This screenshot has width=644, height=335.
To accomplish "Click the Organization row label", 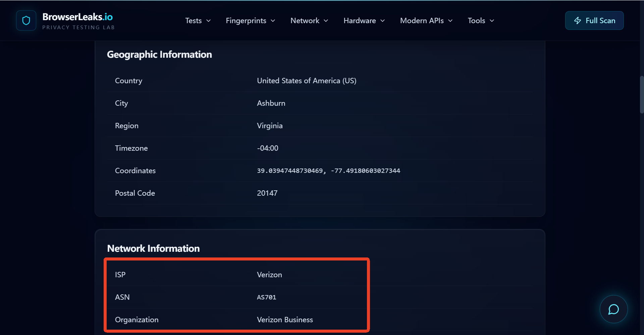I will [137, 320].
